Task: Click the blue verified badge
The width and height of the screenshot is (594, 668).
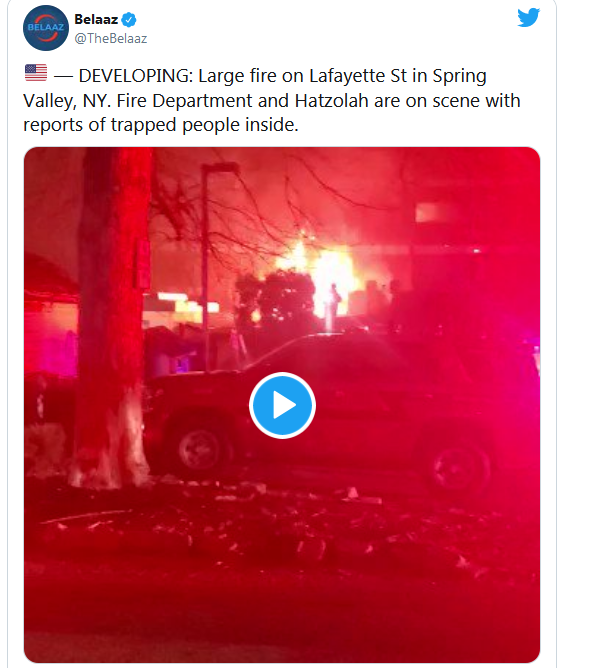Action: [129, 20]
